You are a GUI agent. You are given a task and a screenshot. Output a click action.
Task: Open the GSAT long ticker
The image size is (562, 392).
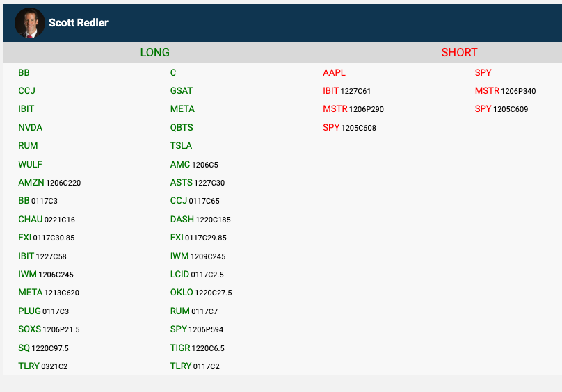tap(182, 91)
